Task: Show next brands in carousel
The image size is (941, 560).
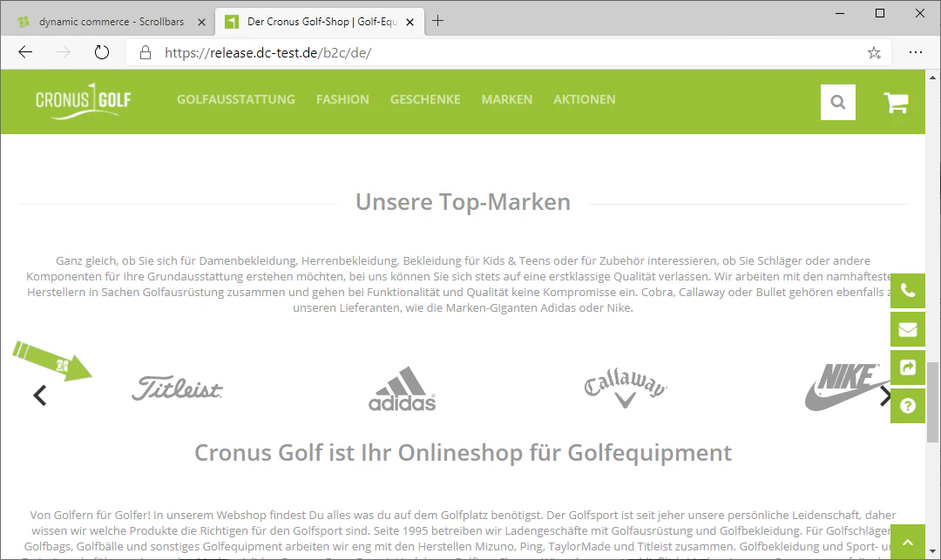Action: pyautogui.click(x=884, y=395)
